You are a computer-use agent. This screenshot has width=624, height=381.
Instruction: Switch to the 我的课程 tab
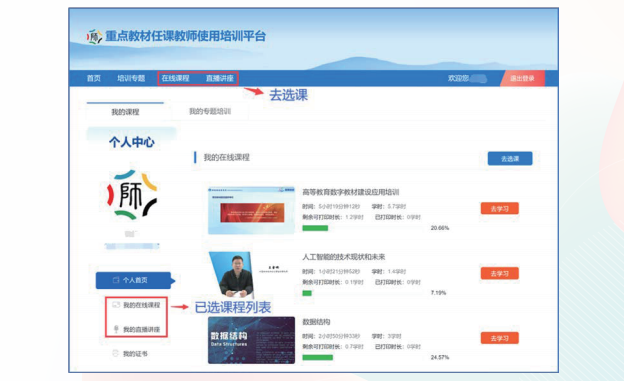(x=125, y=112)
